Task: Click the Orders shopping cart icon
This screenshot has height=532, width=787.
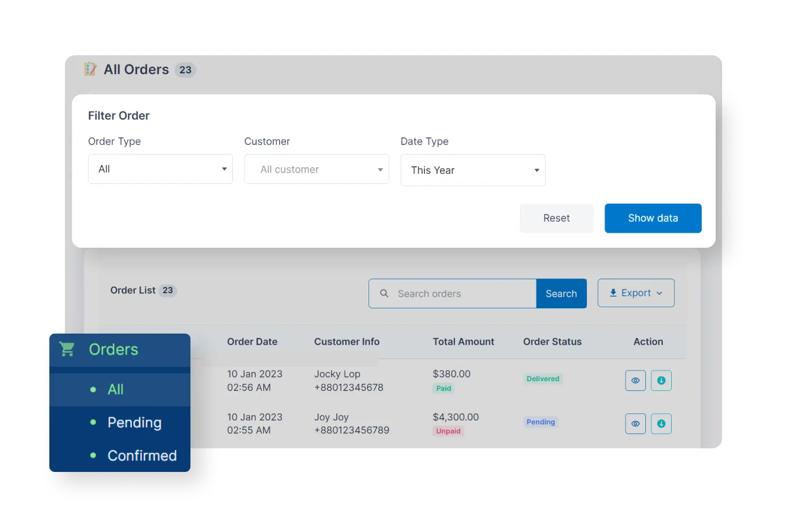Action: coord(68,349)
